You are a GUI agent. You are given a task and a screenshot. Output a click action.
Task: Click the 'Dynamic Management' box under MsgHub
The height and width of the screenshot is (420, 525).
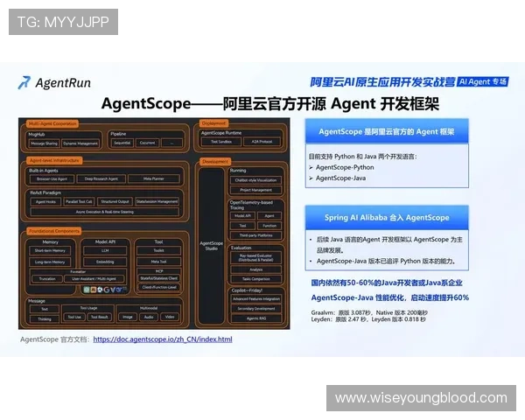click(x=80, y=143)
